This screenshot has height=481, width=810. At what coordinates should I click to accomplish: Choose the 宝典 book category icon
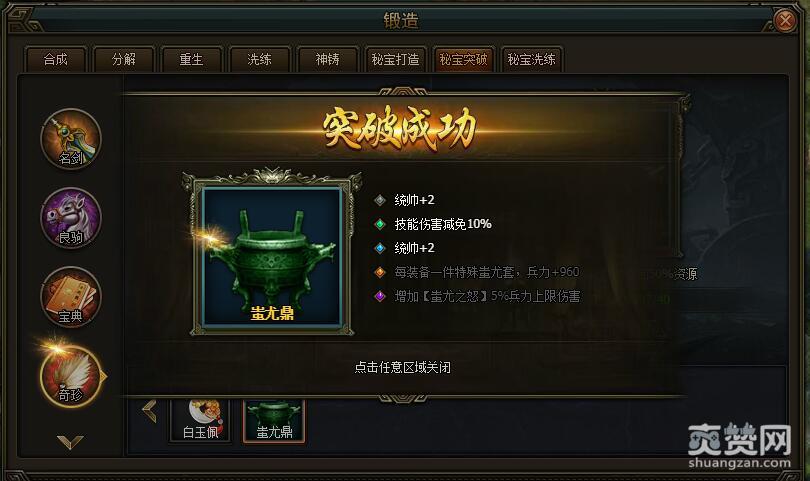(71, 297)
